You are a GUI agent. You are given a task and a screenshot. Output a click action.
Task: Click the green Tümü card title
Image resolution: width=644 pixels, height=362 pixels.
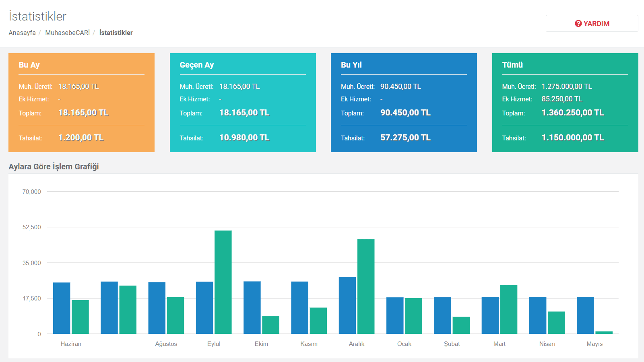[512, 65]
